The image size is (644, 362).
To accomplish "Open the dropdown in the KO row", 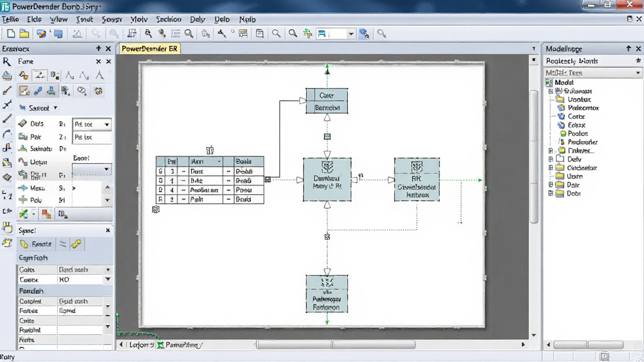I will [108, 280].
